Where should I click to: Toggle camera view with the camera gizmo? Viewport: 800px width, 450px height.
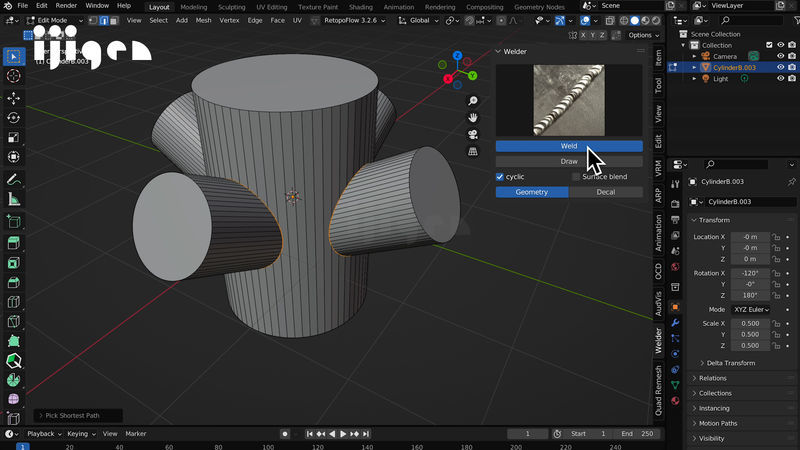tap(473, 134)
